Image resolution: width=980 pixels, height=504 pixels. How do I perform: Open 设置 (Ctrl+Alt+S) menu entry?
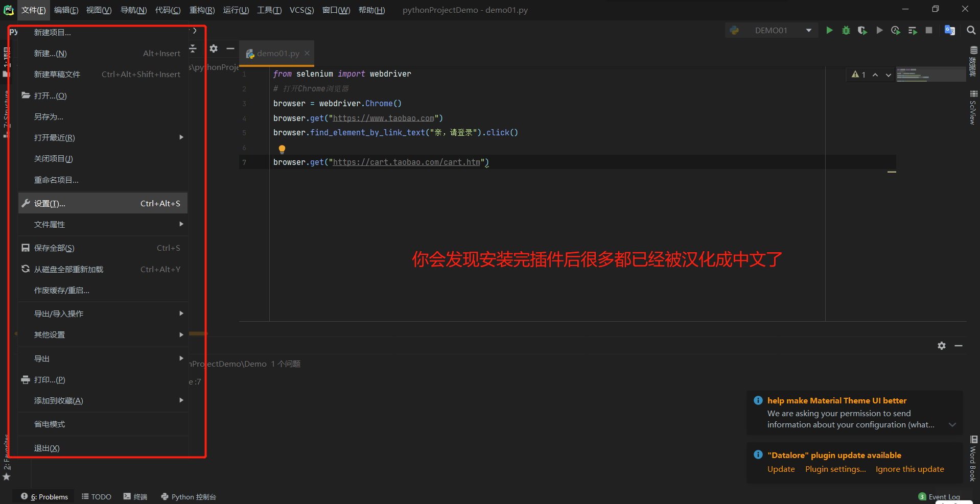103,203
